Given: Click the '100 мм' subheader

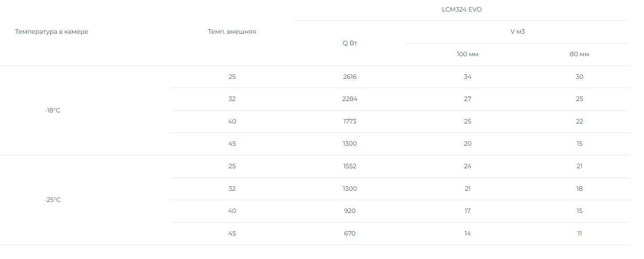Looking at the screenshot, I should (x=467, y=54).
